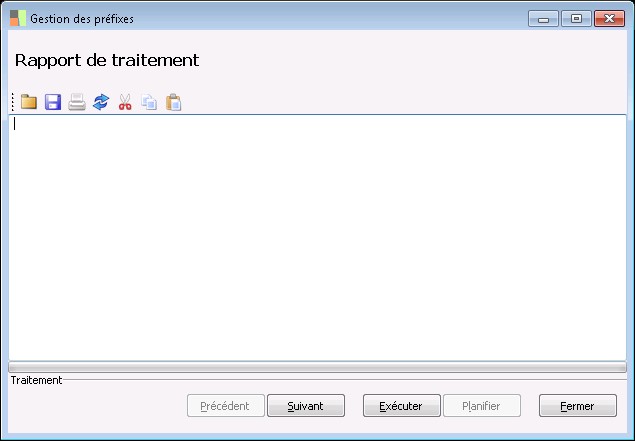This screenshot has width=635, height=441.
Task: Advance with the Suivant button
Action: [x=306, y=406]
